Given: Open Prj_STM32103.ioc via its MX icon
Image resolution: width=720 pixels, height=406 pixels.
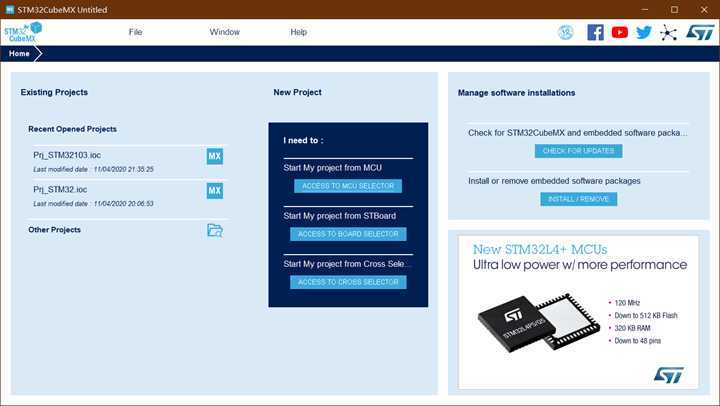Looking at the screenshot, I should point(214,156).
